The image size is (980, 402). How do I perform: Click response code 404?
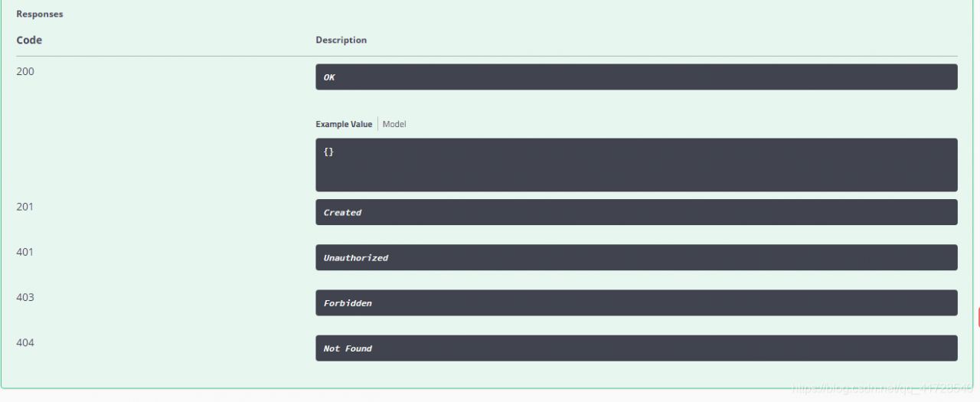25,342
